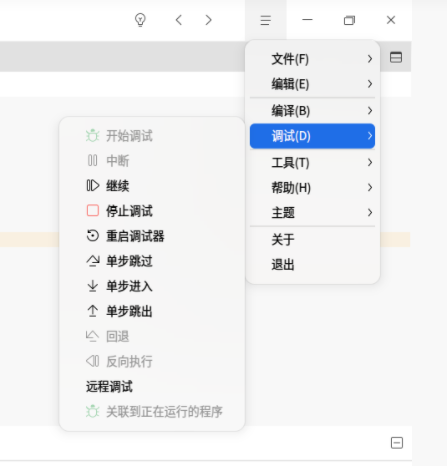Open the 编辑(E) menu
This screenshot has height=466, width=447.
pyautogui.click(x=312, y=84)
